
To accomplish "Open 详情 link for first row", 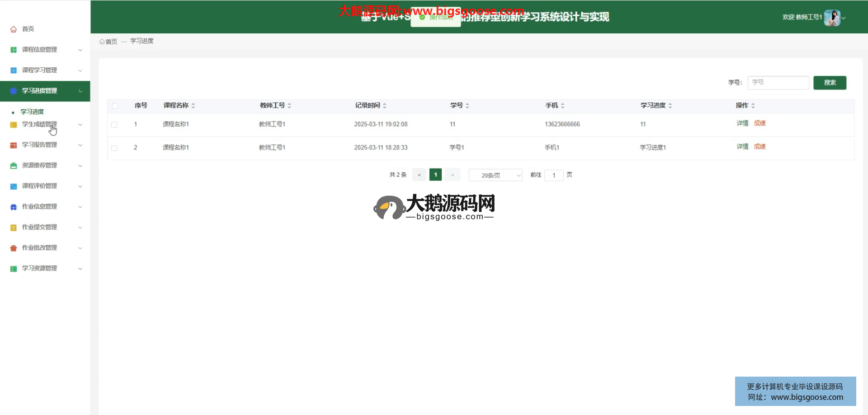I will tap(742, 123).
